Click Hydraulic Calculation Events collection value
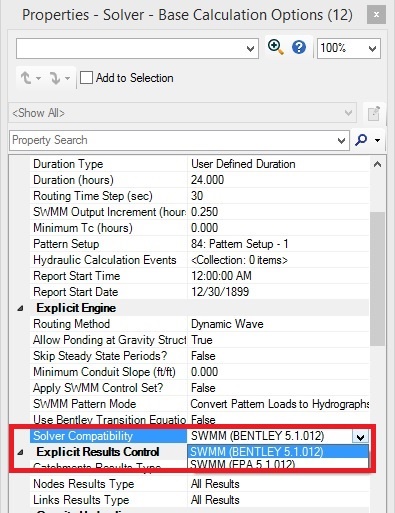 tap(239, 260)
